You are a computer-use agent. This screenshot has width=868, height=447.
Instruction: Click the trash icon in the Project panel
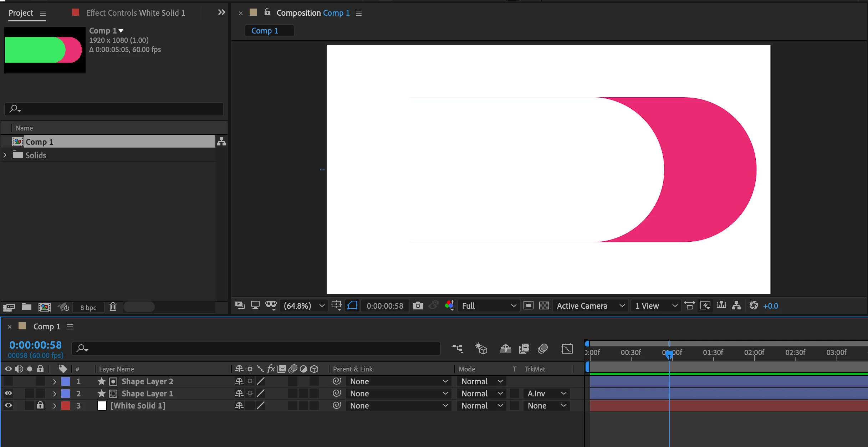click(x=113, y=307)
